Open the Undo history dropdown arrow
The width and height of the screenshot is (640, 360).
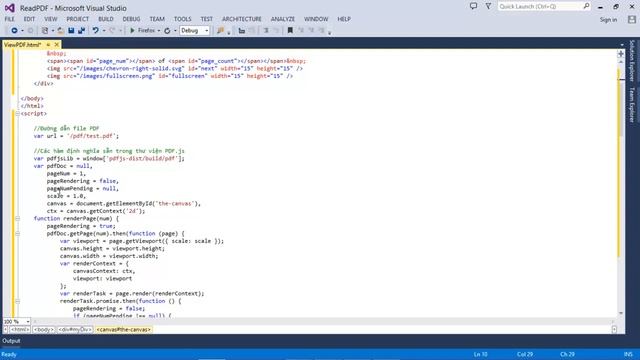pos(104,31)
